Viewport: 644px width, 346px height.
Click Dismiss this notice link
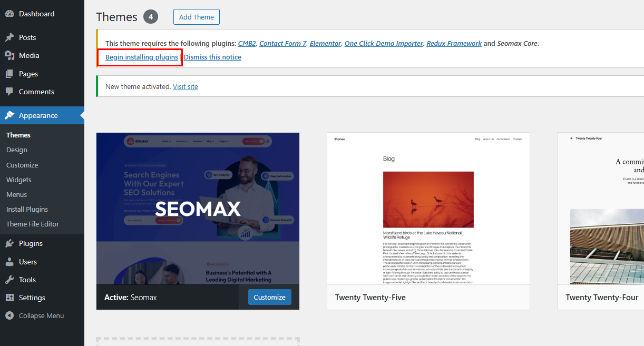pyautogui.click(x=212, y=57)
